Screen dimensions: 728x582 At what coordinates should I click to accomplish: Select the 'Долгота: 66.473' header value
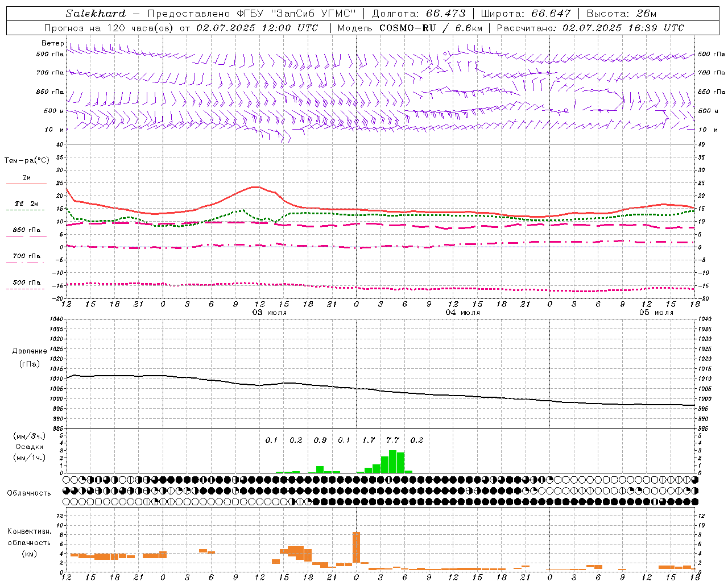point(419,14)
